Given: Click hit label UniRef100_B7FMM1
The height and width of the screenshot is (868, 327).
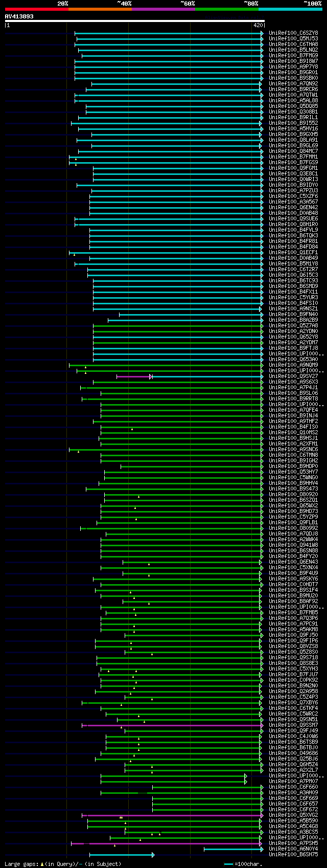Looking at the screenshot, I should (293, 157).
